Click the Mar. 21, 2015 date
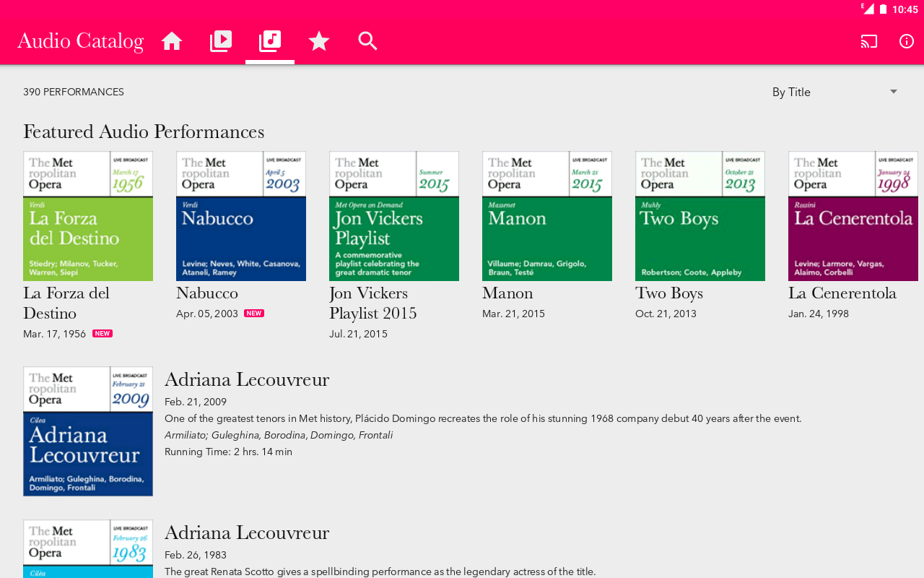This screenshot has height=578, width=924. point(513,314)
